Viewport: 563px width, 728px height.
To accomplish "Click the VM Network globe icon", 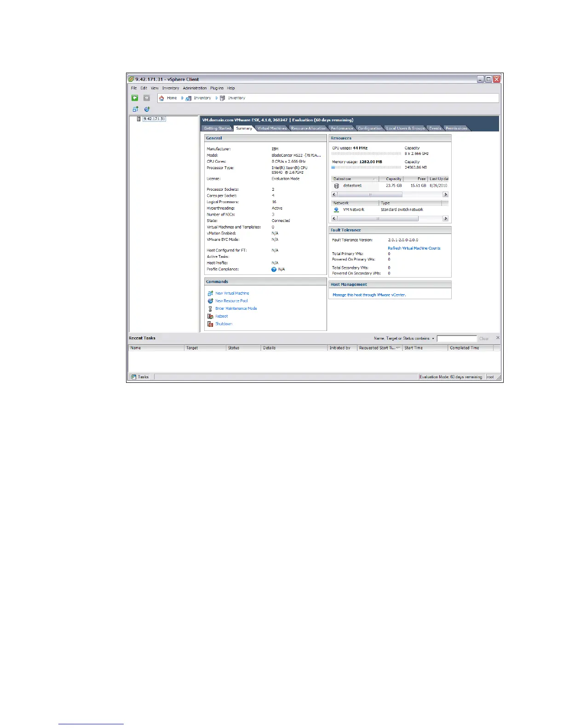I will point(336,210).
